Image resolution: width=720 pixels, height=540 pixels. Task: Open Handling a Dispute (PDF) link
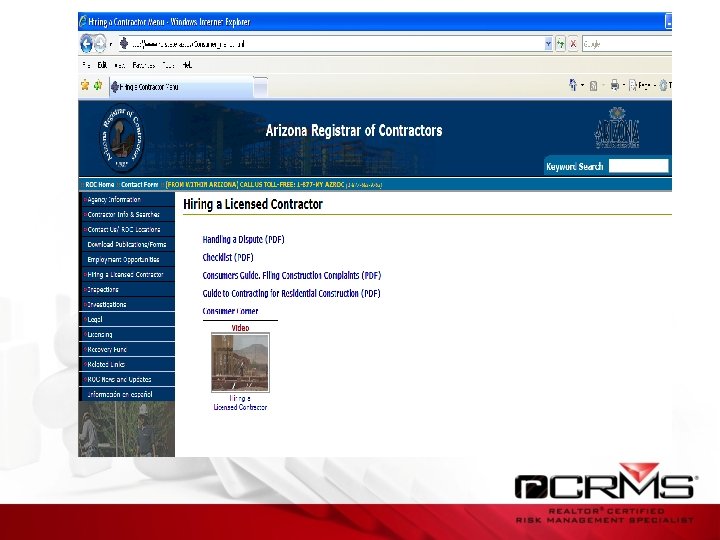[243, 240]
